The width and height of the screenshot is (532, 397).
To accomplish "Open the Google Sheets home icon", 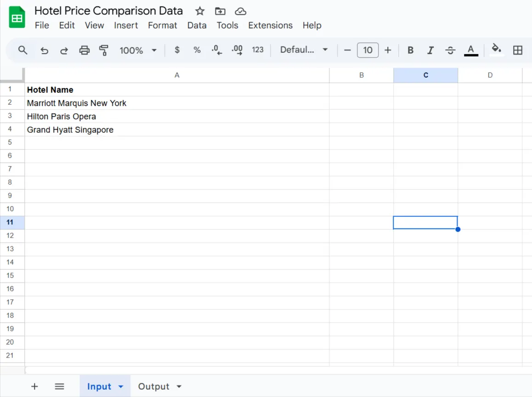I will pyautogui.click(x=17, y=17).
